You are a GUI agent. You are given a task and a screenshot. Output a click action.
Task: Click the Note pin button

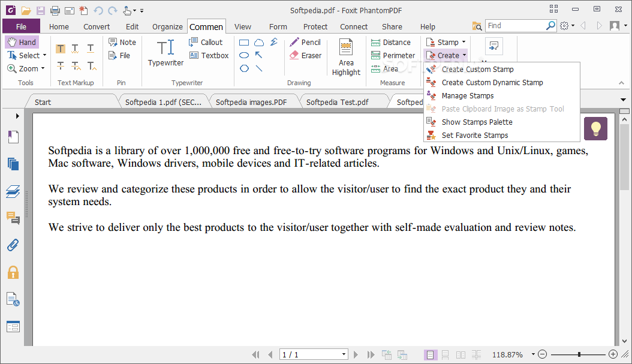pos(122,42)
